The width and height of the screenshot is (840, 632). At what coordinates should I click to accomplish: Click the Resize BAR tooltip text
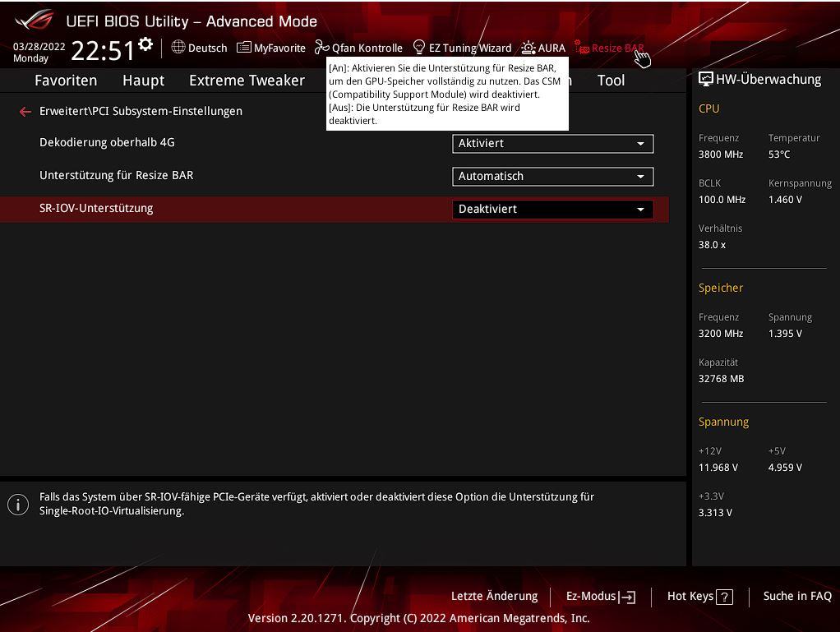[x=445, y=95]
